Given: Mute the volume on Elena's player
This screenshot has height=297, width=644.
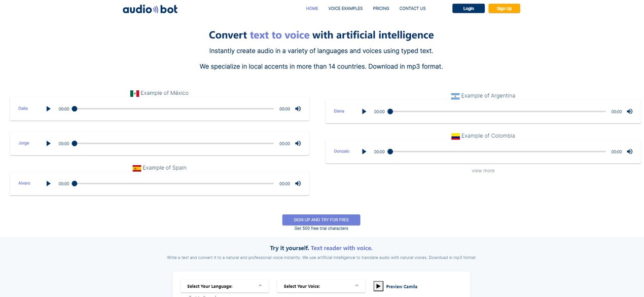Looking at the screenshot, I should coord(630,112).
